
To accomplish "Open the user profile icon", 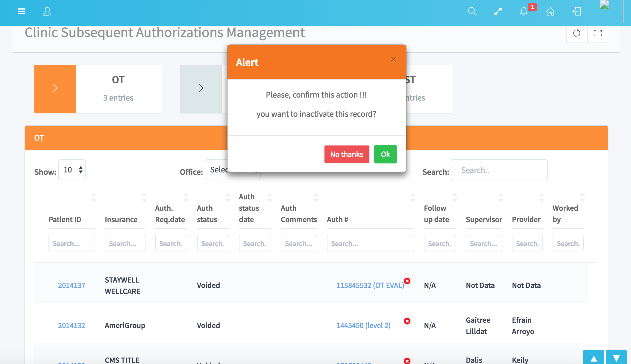I will pyautogui.click(x=47, y=11).
